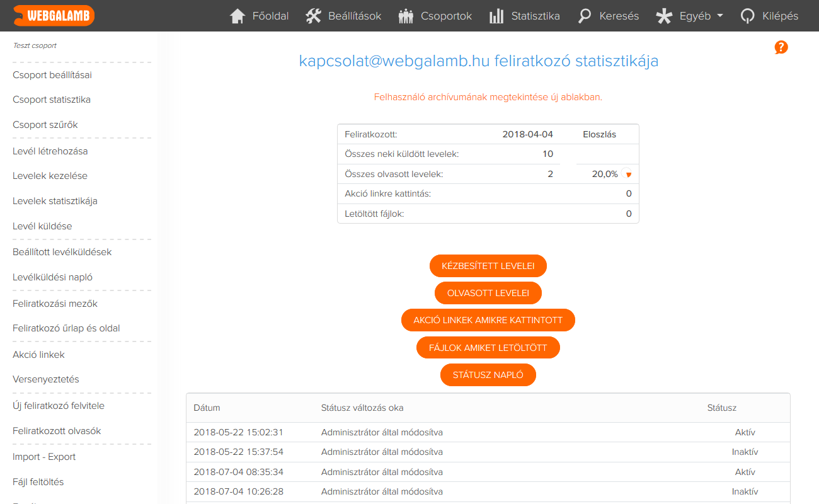Image resolution: width=819 pixels, height=504 pixels.
Task: Click Inaktív status in the 15:37:54 row
Action: coord(745,452)
